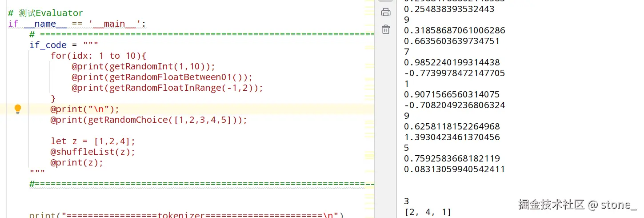Click output value 0.31858687061006286
This screenshot has width=644, height=218.
(454, 30)
